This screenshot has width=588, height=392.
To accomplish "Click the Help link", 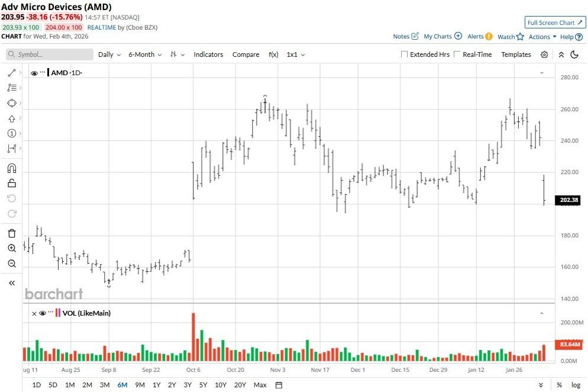I will tap(567, 37).
